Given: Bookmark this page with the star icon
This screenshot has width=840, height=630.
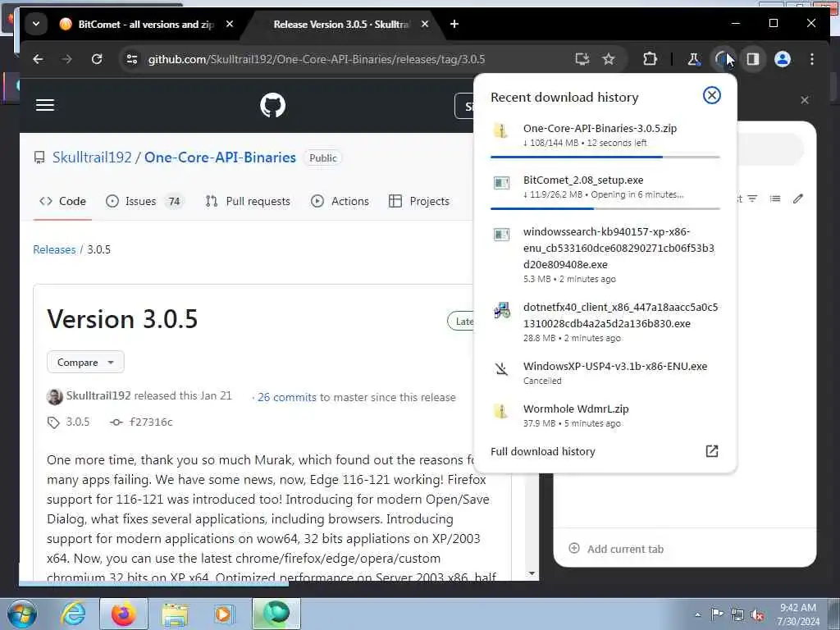Looking at the screenshot, I should (609, 59).
